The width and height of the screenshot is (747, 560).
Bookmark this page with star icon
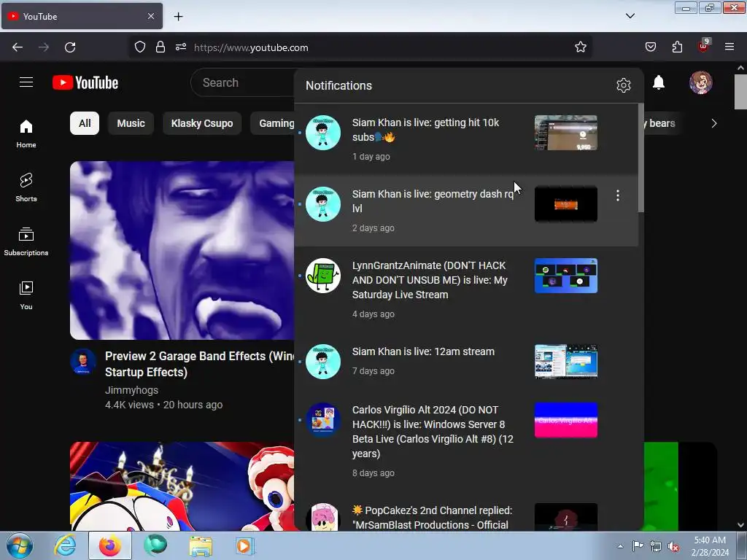coord(580,47)
